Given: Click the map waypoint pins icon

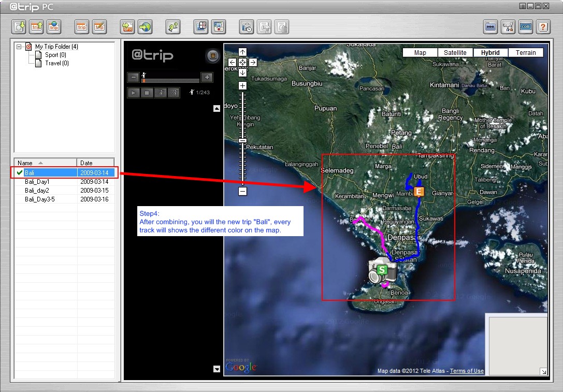Looking at the screenshot, I should [x=173, y=27].
